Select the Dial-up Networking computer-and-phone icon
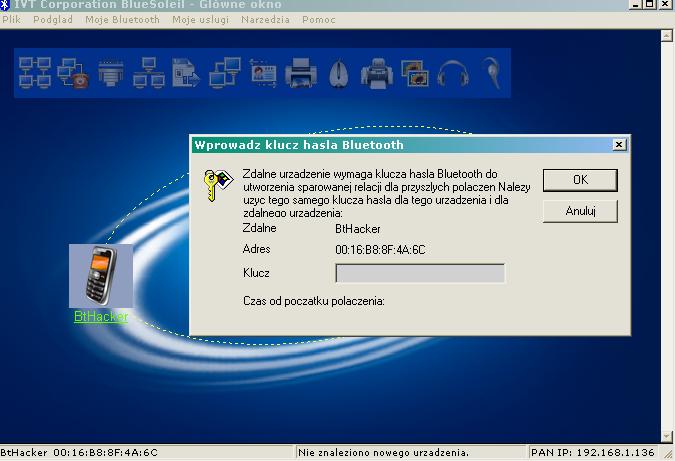Viewport: 675px width, 461px height. (x=73, y=73)
